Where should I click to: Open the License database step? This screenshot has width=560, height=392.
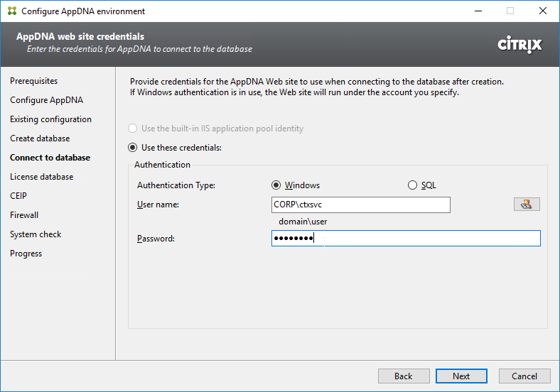tap(41, 177)
